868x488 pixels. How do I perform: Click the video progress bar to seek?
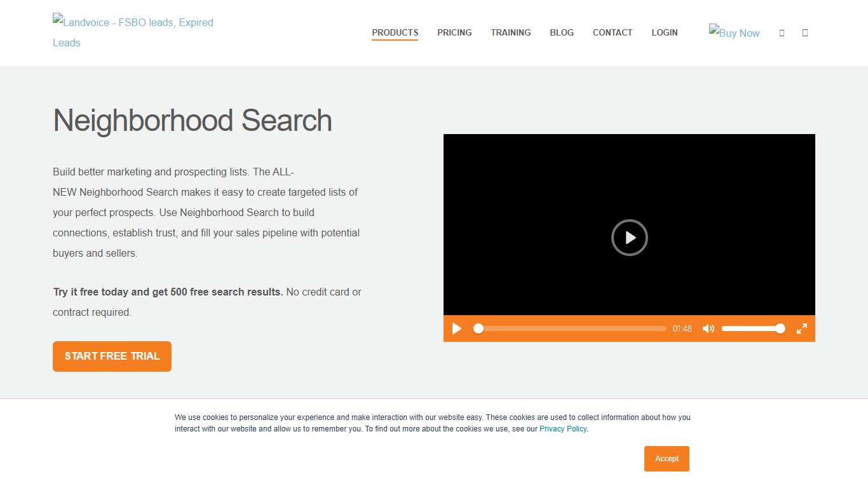(569, 329)
